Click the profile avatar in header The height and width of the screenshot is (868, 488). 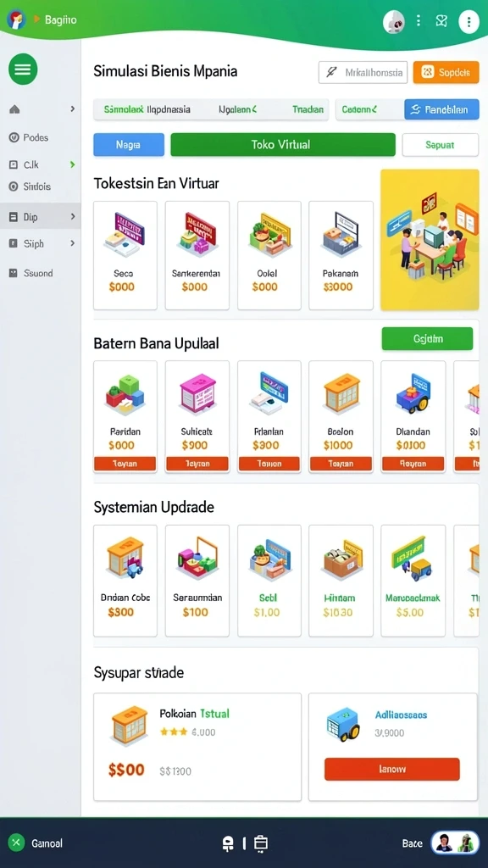tap(394, 22)
